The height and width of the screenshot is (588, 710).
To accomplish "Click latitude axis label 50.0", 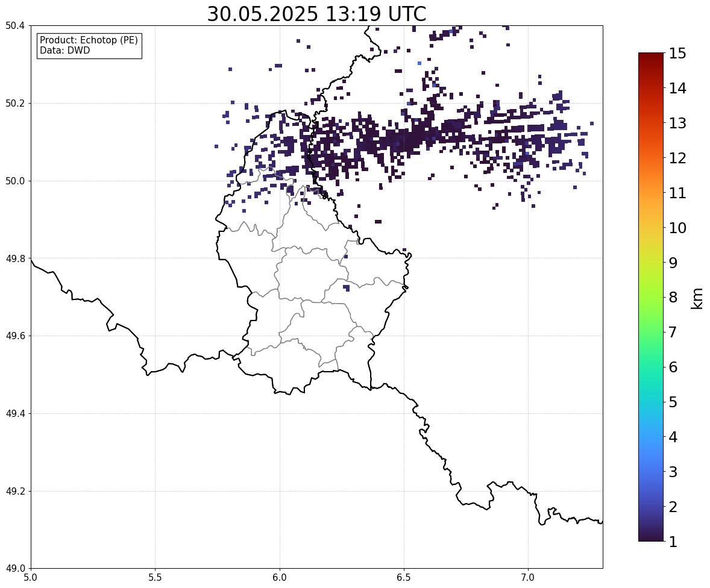I will click(15, 181).
